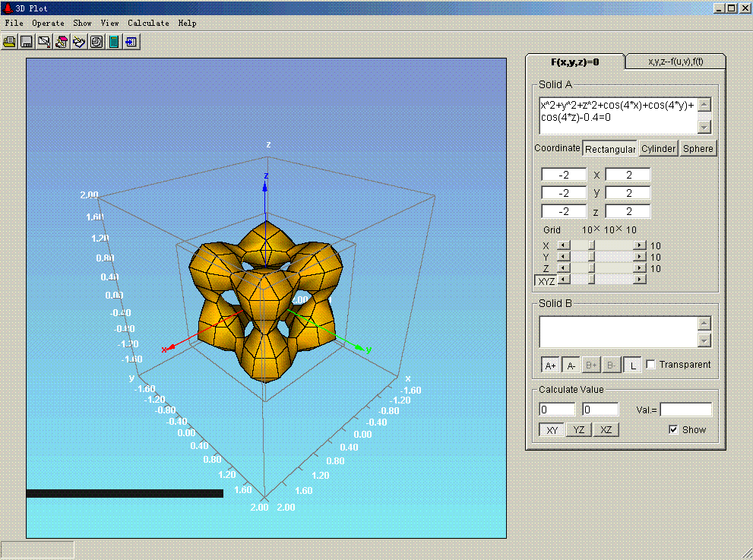Viewport: 753px width, 560px height.
Task: Select Rectangular coordinate mode
Action: (x=610, y=149)
